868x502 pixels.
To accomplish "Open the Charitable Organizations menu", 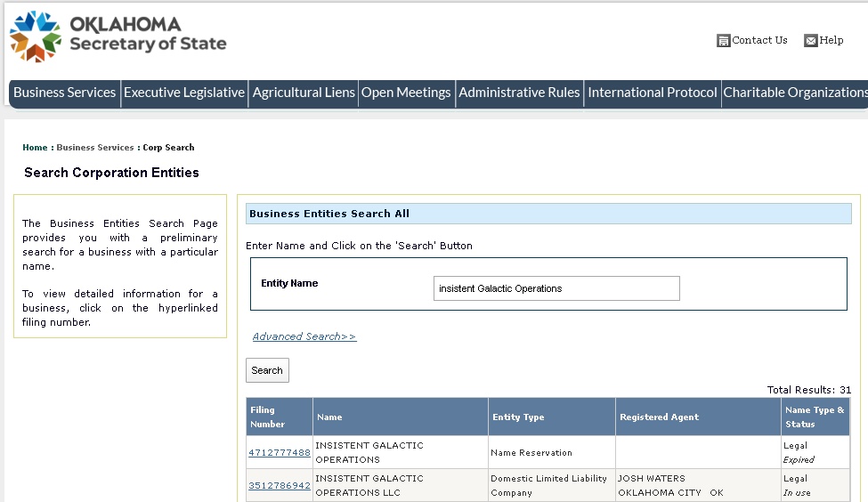I will (795, 93).
